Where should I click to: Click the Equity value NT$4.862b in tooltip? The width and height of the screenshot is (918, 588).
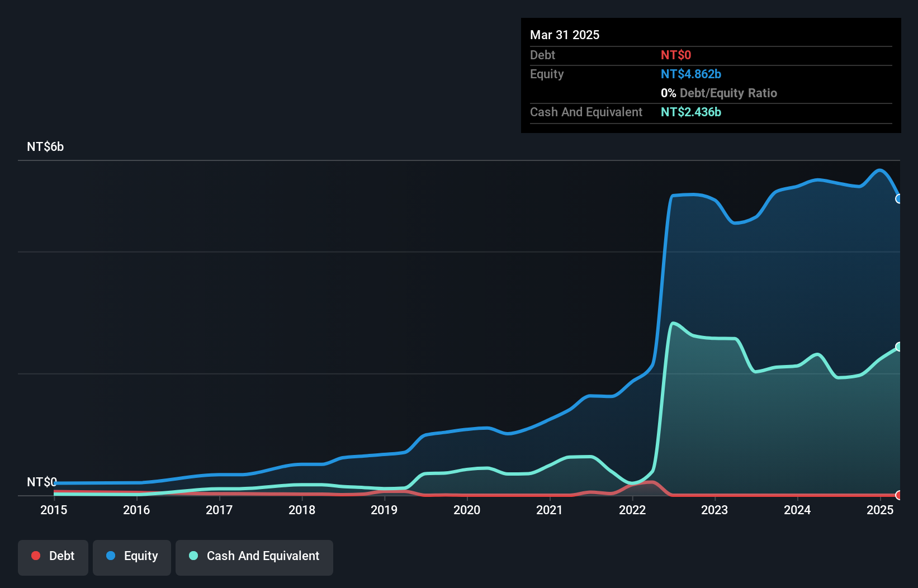(x=691, y=74)
